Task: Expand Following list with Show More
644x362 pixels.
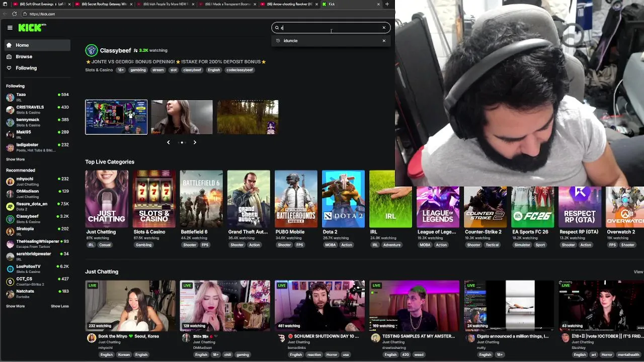Action: (x=15, y=159)
